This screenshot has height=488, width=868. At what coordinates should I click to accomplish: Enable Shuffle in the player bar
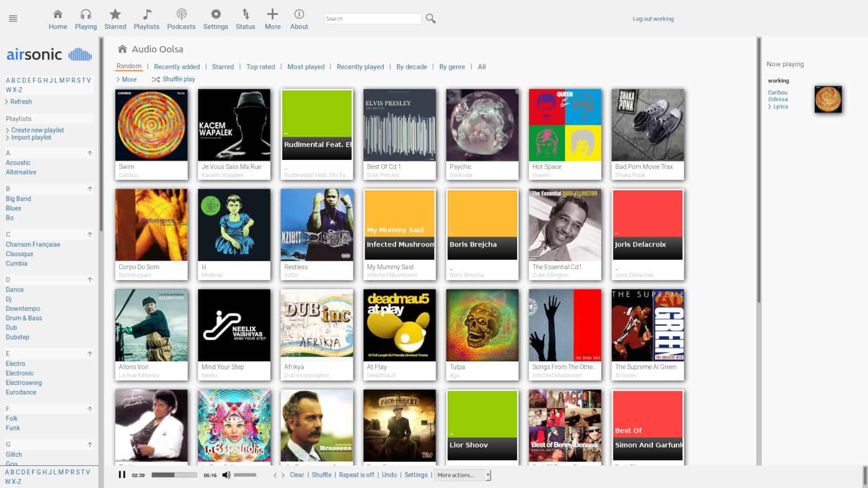pyautogui.click(x=321, y=475)
